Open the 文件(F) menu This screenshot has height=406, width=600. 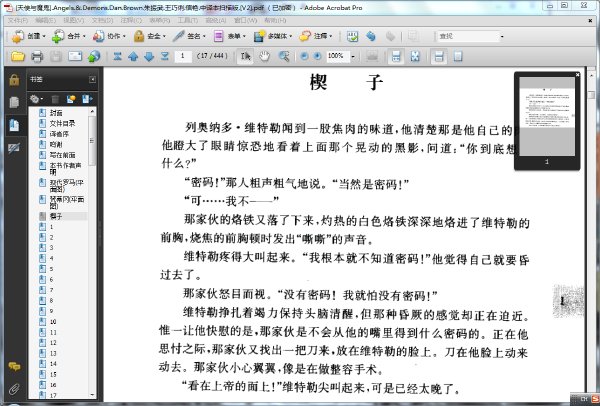point(18,20)
